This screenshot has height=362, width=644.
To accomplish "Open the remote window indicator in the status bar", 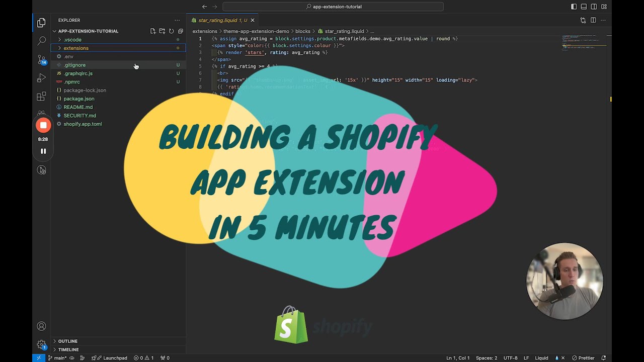I will tap(39, 358).
